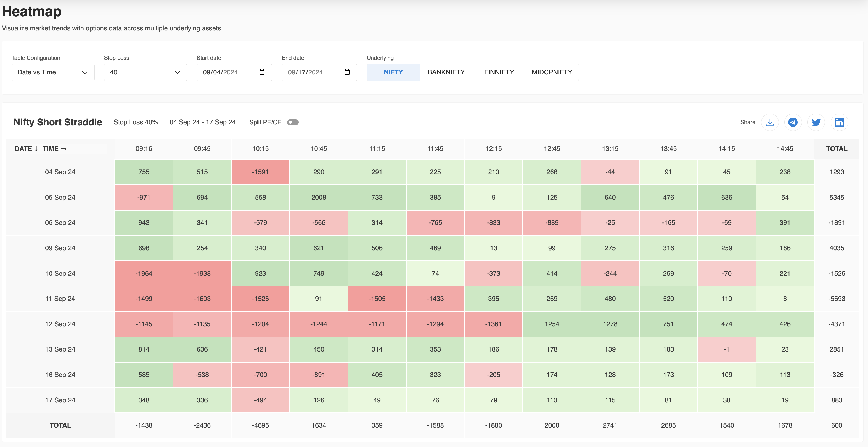Click the cell showing -1938
Viewport: 868px width, 447px height.
[x=202, y=274]
